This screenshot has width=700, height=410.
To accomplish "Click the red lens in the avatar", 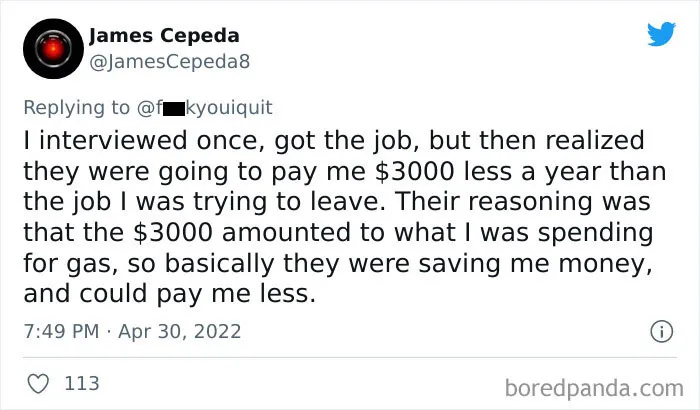I will pos(53,49).
